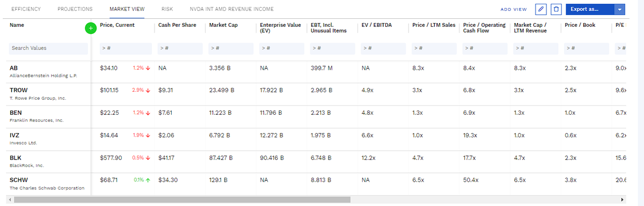Click IVZ EV/EBITDA value 6.6x
Screen dimensions: 644x206
(367, 136)
